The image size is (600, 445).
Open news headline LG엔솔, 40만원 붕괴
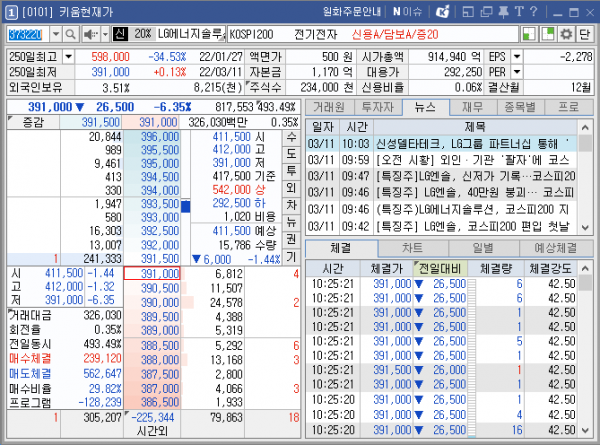click(x=474, y=192)
